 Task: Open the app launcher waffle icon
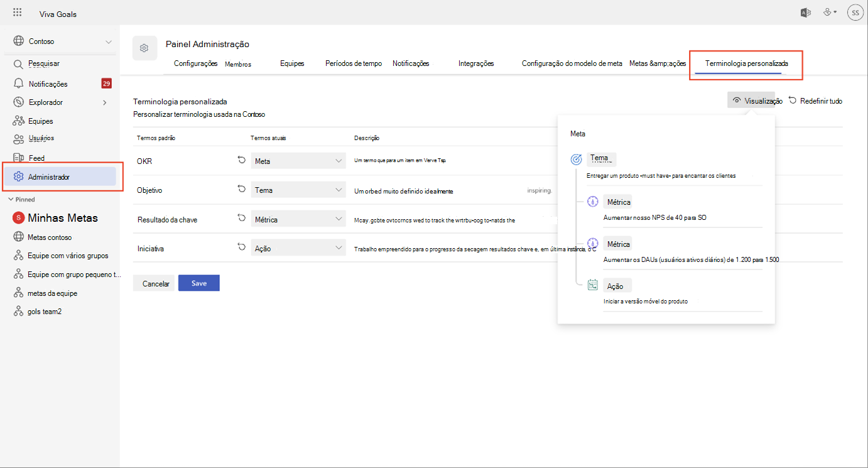point(18,13)
